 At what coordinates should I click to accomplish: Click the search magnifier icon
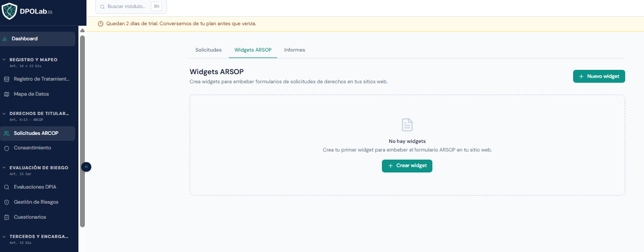(x=102, y=7)
